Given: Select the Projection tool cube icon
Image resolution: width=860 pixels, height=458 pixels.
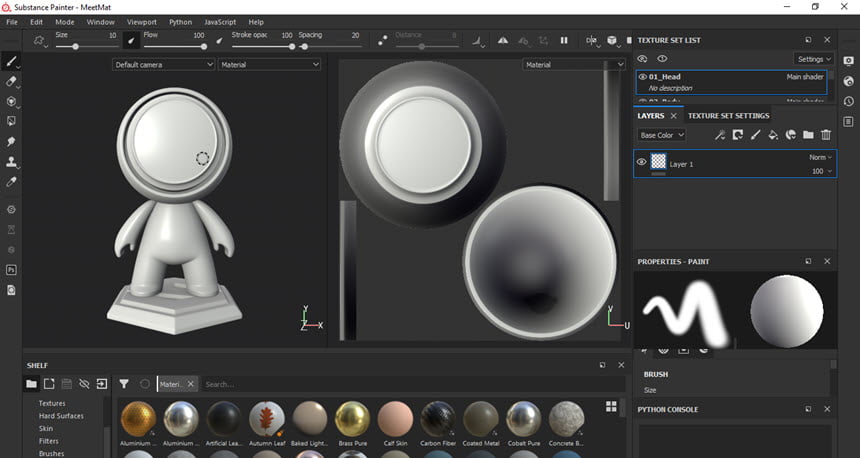Looking at the screenshot, I should tap(11, 101).
